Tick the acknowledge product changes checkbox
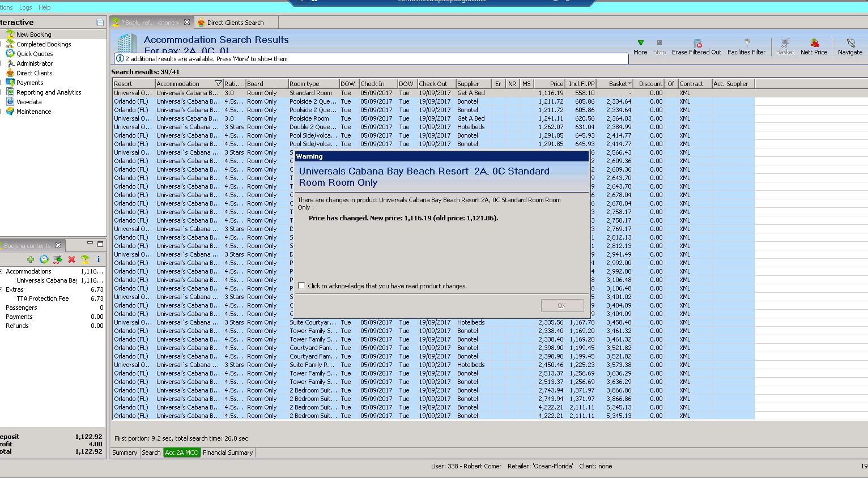 tap(301, 286)
